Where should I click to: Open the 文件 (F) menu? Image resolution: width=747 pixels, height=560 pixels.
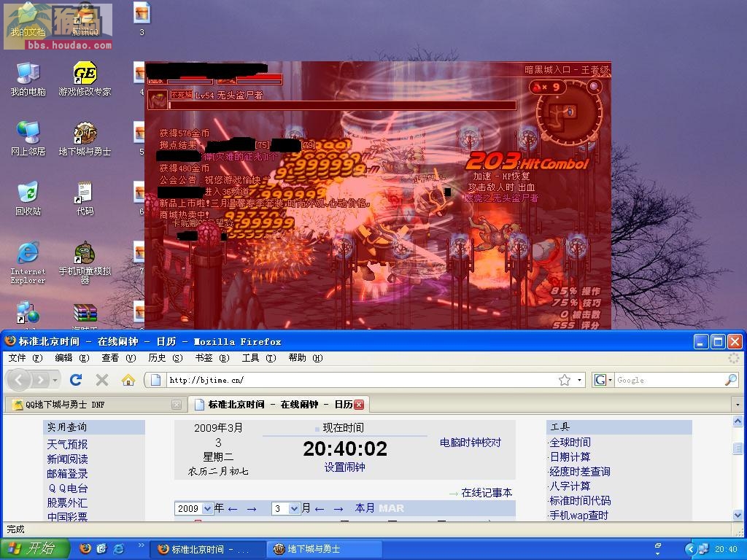click(x=26, y=357)
